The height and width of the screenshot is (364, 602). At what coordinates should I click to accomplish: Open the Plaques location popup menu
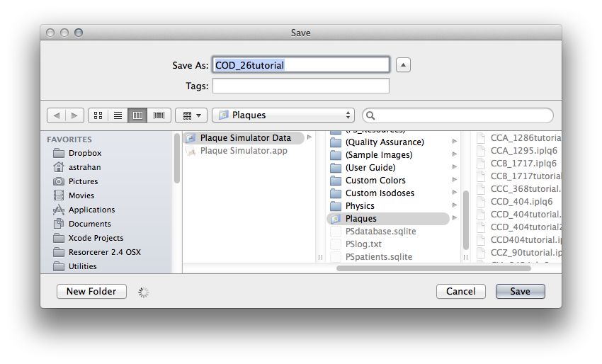click(283, 115)
